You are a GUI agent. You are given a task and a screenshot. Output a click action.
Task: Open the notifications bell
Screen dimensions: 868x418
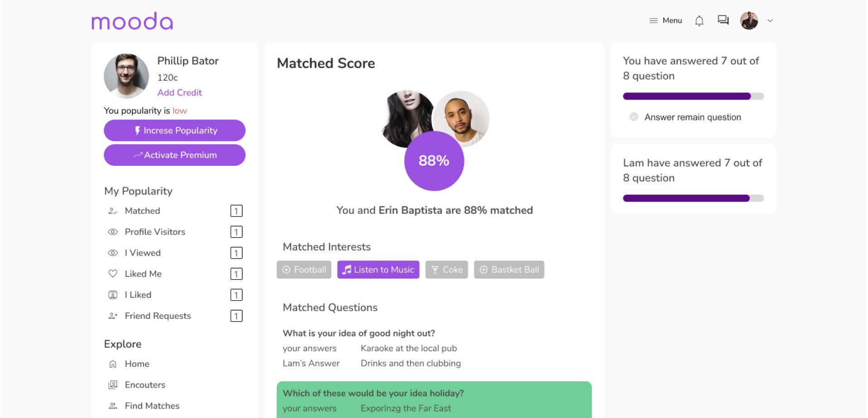click(x=699, y=21)
